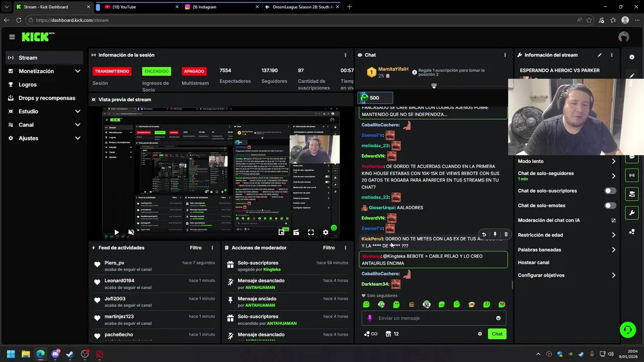
Task: Open Logros in the sidebar
Action: click(44, 84)
